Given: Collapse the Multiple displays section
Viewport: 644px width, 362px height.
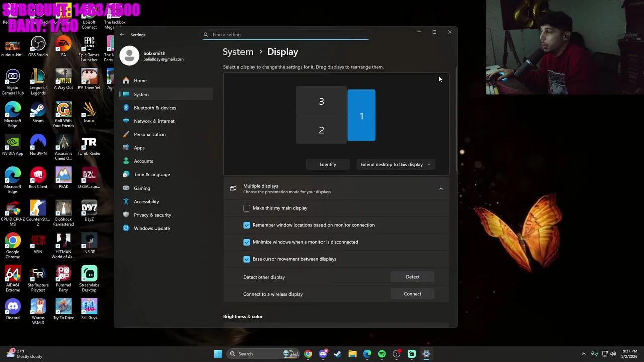Looking at the screenshot, I should click(x=441, y=189).
